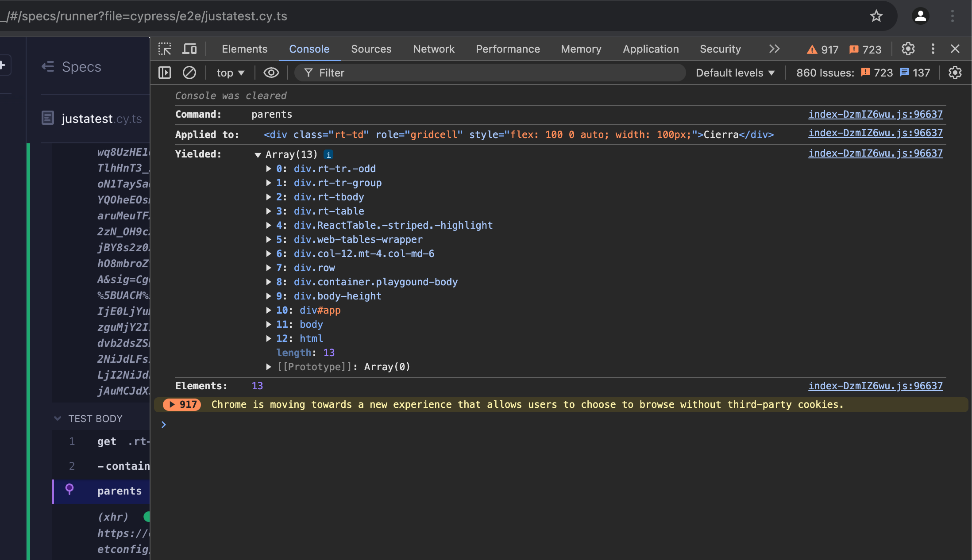Click the pinned parents command pin
Image resolution: width=972 pixels, height=560 pixels.
[x=69, y=489]
